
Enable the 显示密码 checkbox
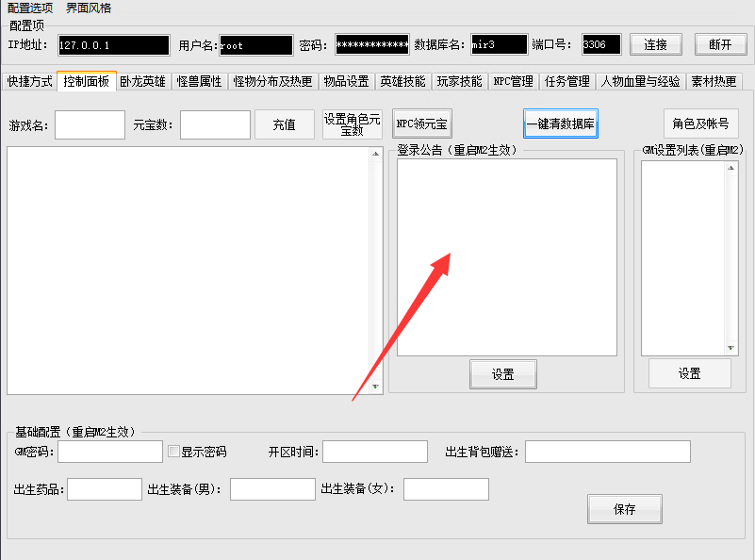[x=173, y=452]
